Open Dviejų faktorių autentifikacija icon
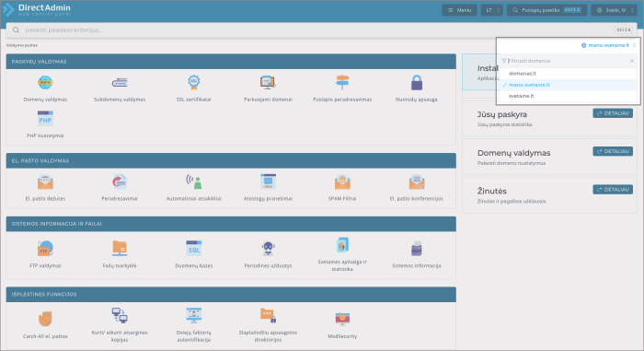The image size is (644, 351). 194,315
